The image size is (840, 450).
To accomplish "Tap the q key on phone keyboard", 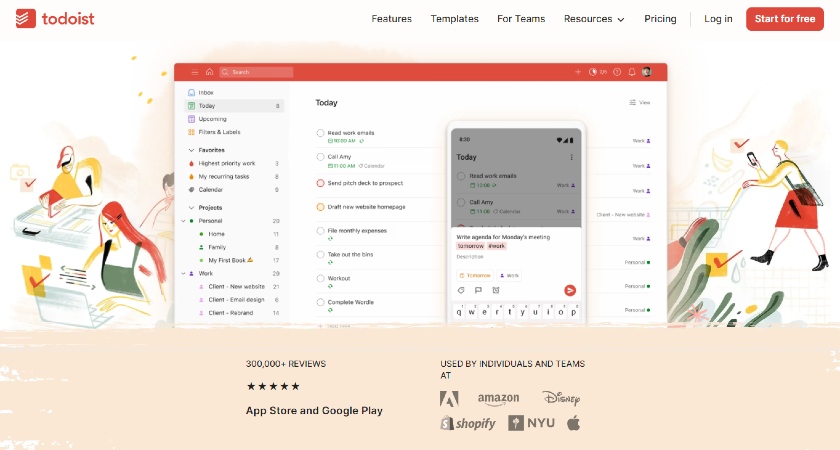I will (459, 312).
